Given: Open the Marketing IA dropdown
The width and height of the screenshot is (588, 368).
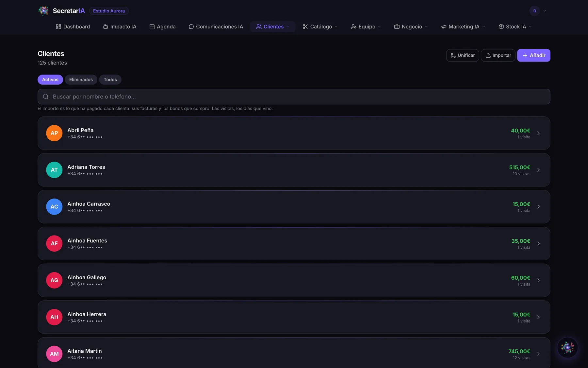Looking at the screenshot, I should (463, 26).
